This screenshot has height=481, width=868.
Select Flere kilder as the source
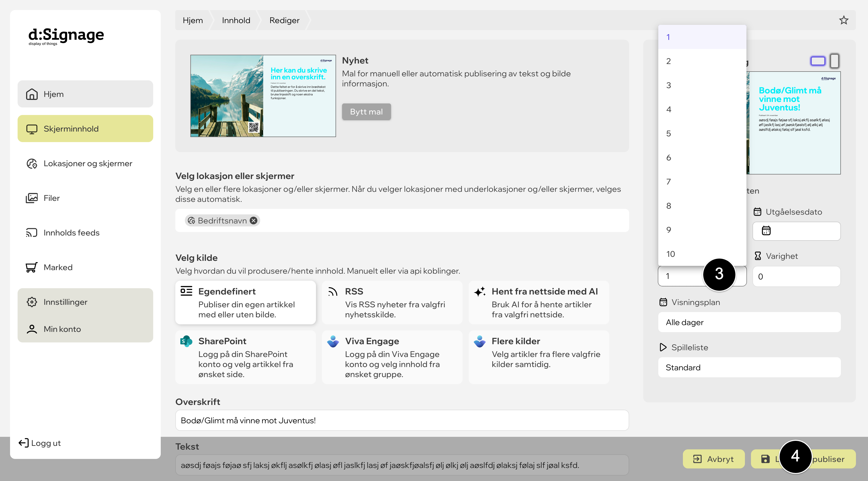[539, 357]
